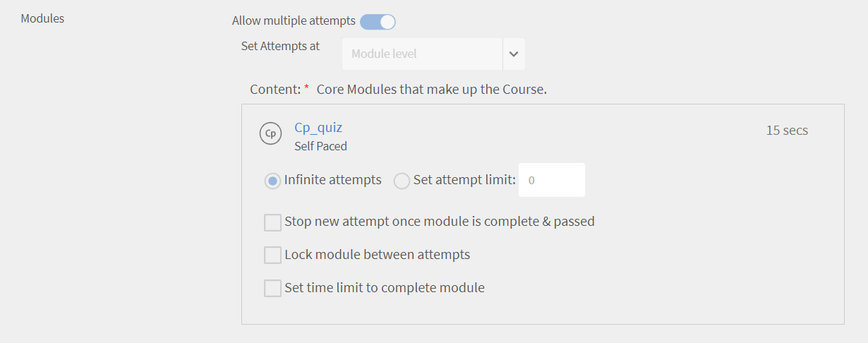Open the Cp_quiz module link
The height and width of the screenshot is (343, 868).
[x=318, y=128]
